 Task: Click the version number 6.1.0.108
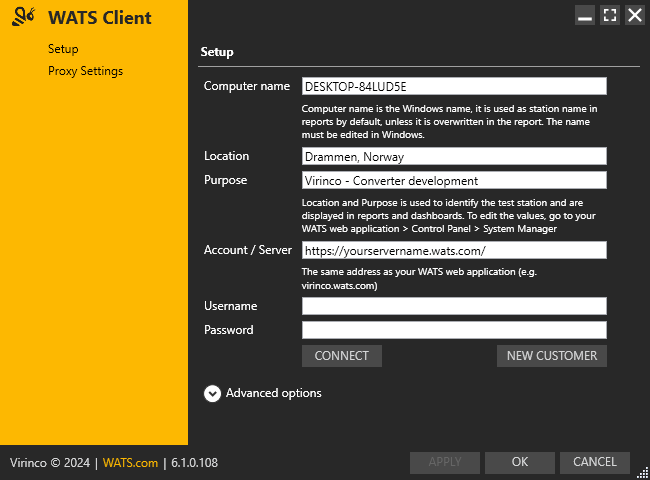click(194, 463)
